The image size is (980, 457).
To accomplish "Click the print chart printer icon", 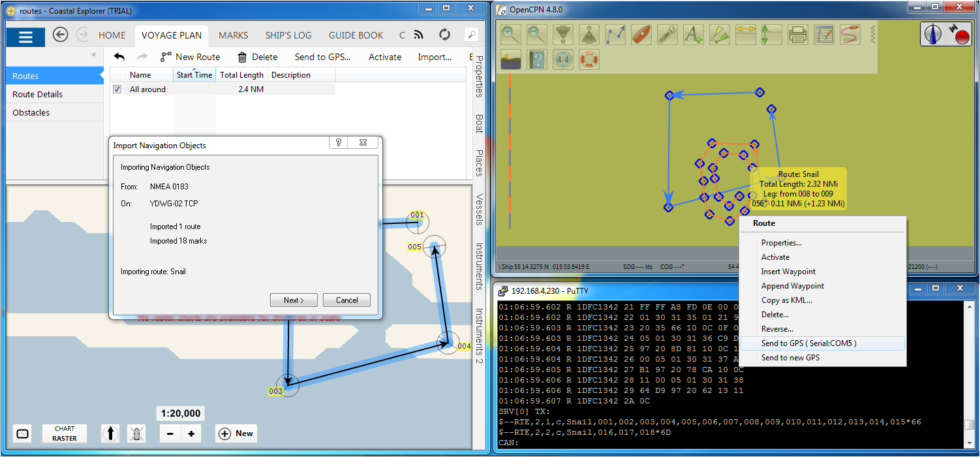I will [797, 34].
